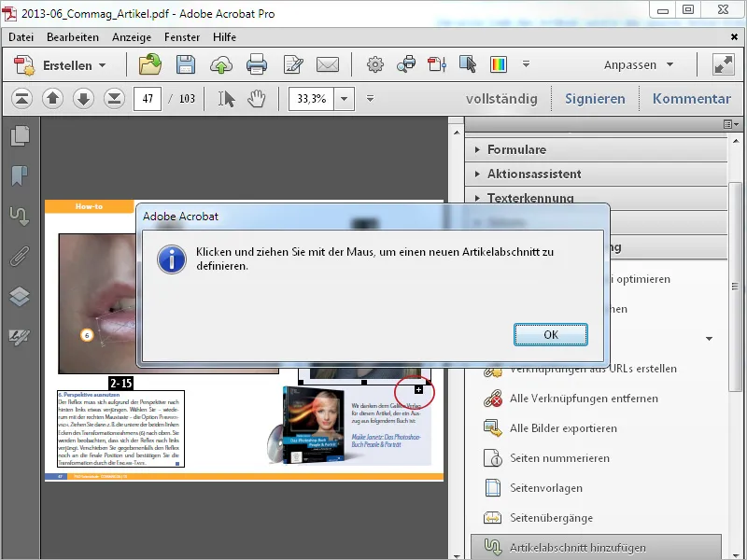Show the bookmarks navigation panel
Viewport: 747px width, 560px height.
click(x=20, y=175)
